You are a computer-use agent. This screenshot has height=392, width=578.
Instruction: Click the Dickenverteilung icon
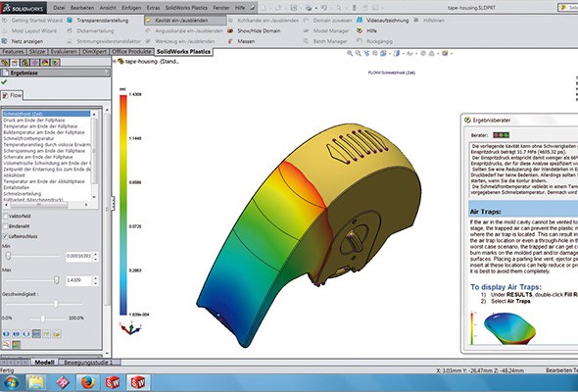pos(70,31)
